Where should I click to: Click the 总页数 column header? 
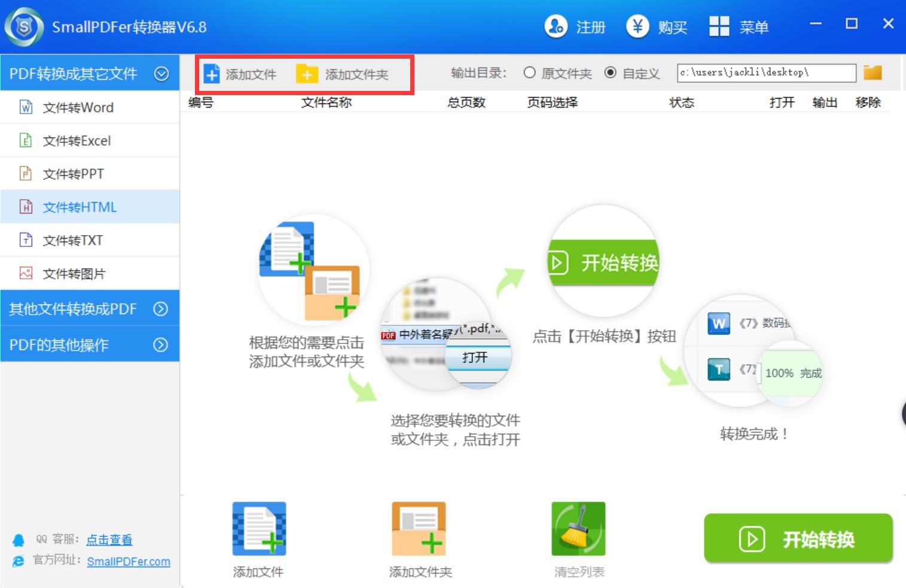[x=466, y=102]
